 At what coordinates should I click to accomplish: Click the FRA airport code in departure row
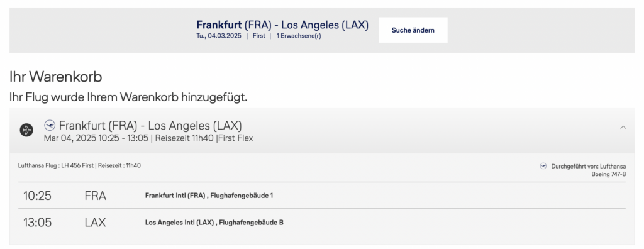pos(96,196)
